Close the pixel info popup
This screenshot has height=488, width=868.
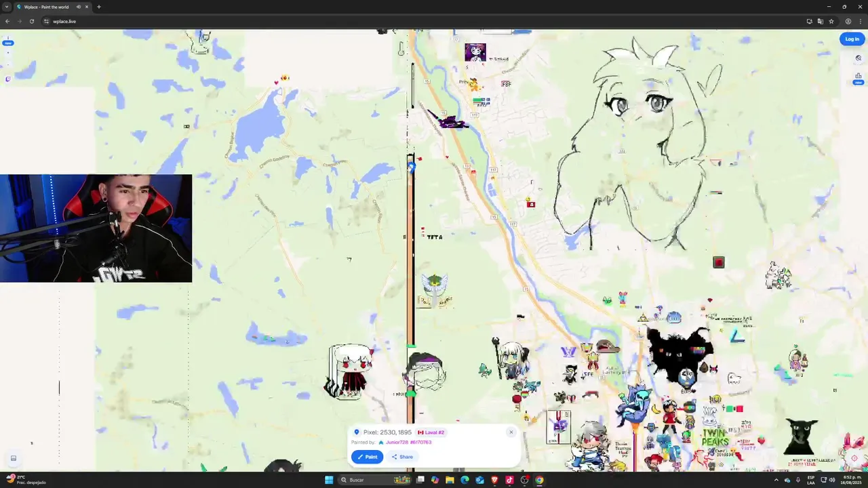click(511, 432)
